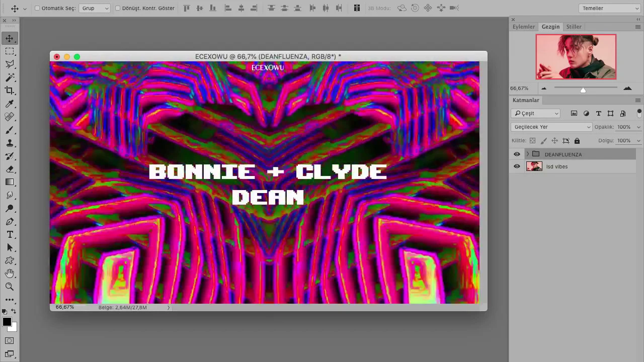The height and width of the screenshot is (362, 644).
Task: Open the Geçilecek Yer blend mode dropdown
Action: click(551, 127)
